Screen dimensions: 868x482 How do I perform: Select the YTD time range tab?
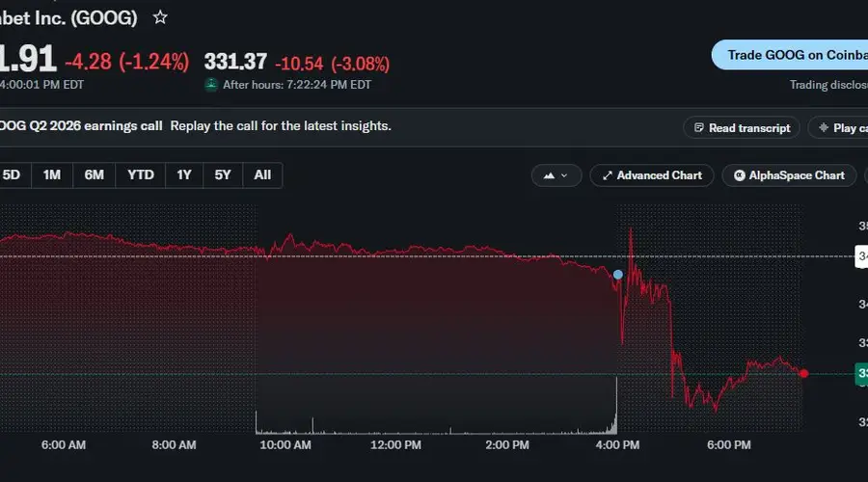pos(141,175)
